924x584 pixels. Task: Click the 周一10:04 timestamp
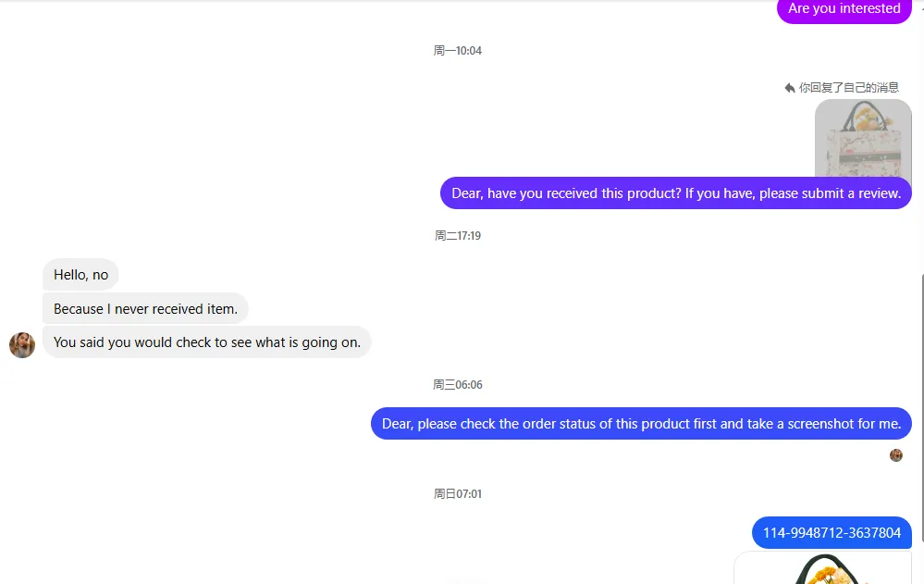pyautogui.click(x=458, y=51)
